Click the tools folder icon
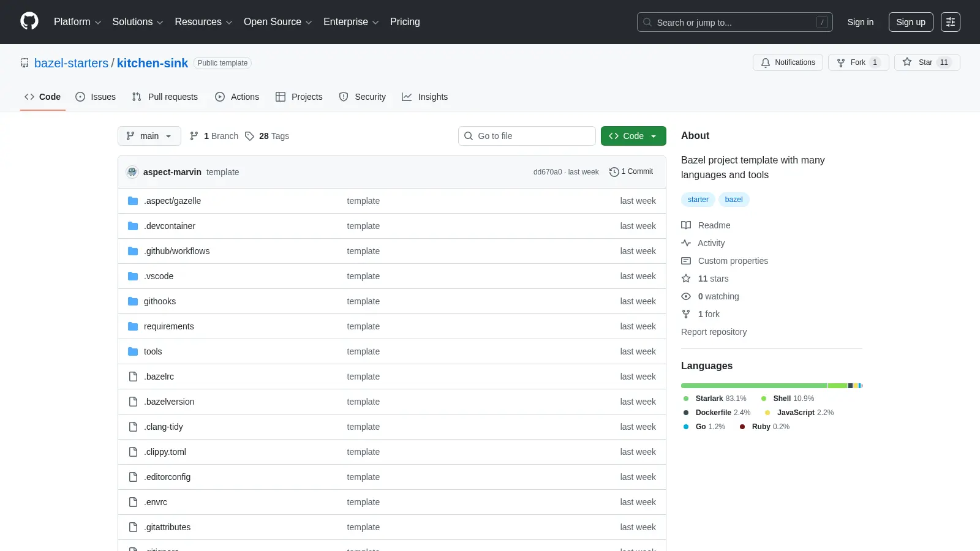980x551 pixels. [133, 351]
